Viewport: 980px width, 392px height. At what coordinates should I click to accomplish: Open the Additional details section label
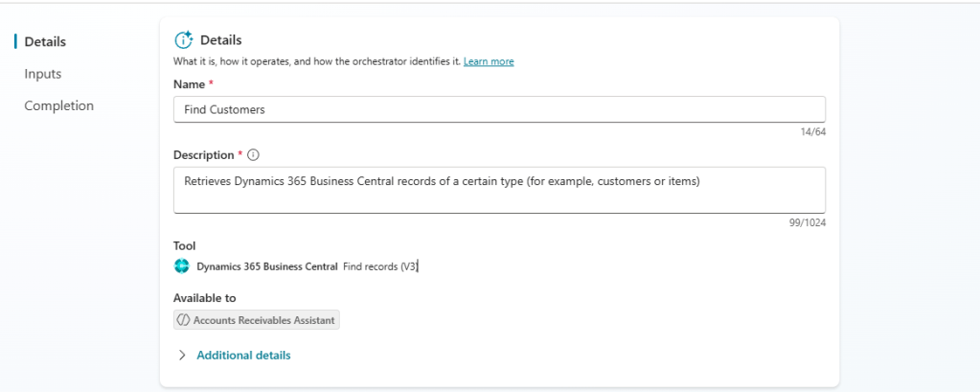pos(243,356)
